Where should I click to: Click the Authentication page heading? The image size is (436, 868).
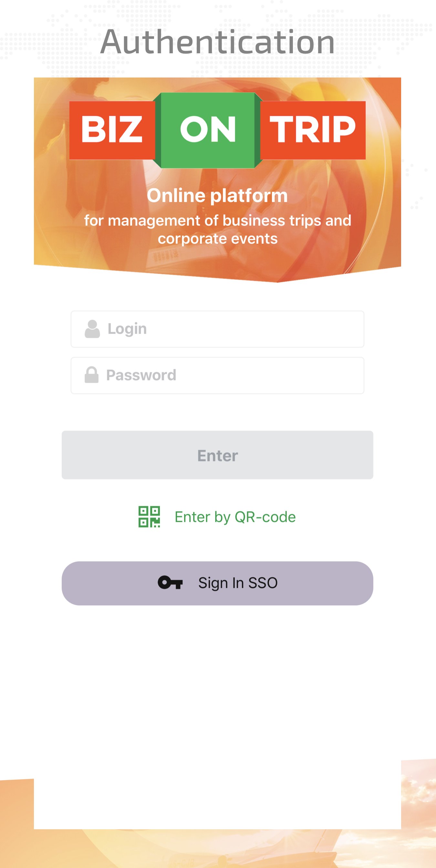click(x=217, y=42)
